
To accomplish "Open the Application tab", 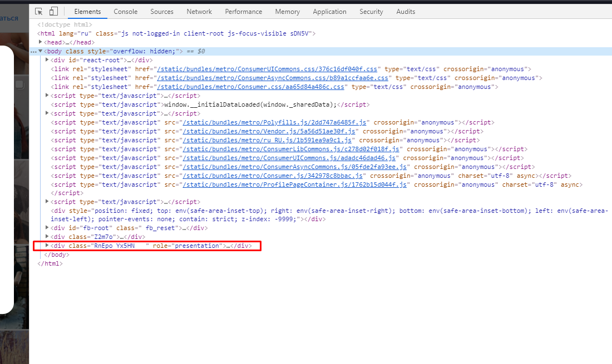I will [x=329, y=12].
